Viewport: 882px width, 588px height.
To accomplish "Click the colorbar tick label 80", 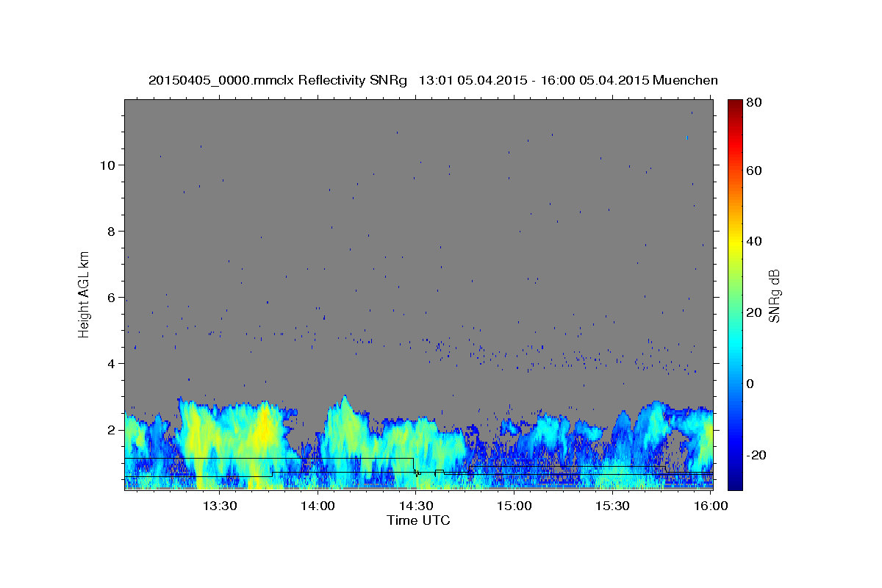I will [x=753, y=102].
